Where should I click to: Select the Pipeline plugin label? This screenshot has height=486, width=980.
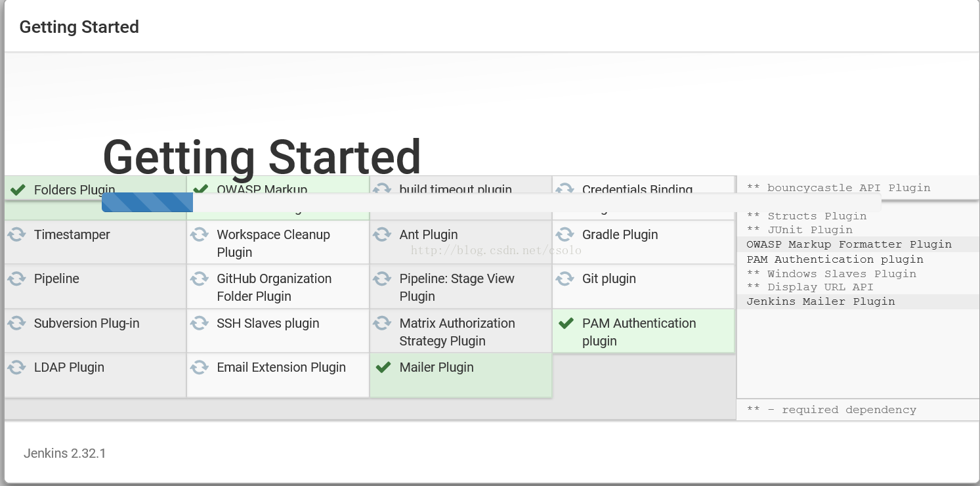(56, 278)
